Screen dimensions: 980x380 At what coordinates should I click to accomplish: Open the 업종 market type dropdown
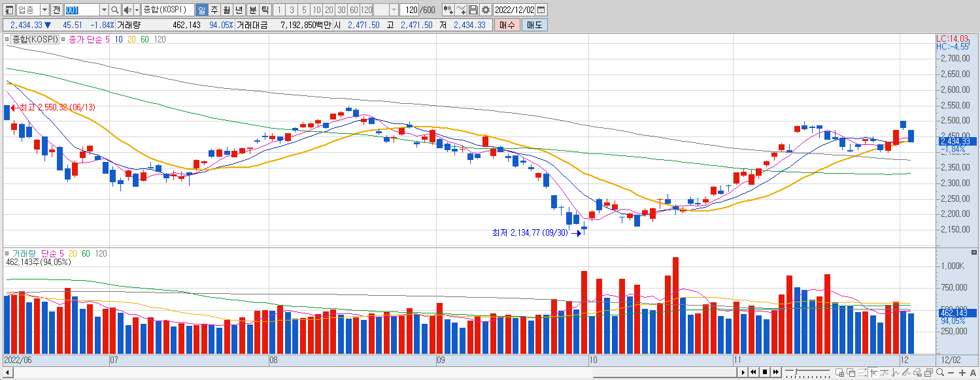[44, 10]
